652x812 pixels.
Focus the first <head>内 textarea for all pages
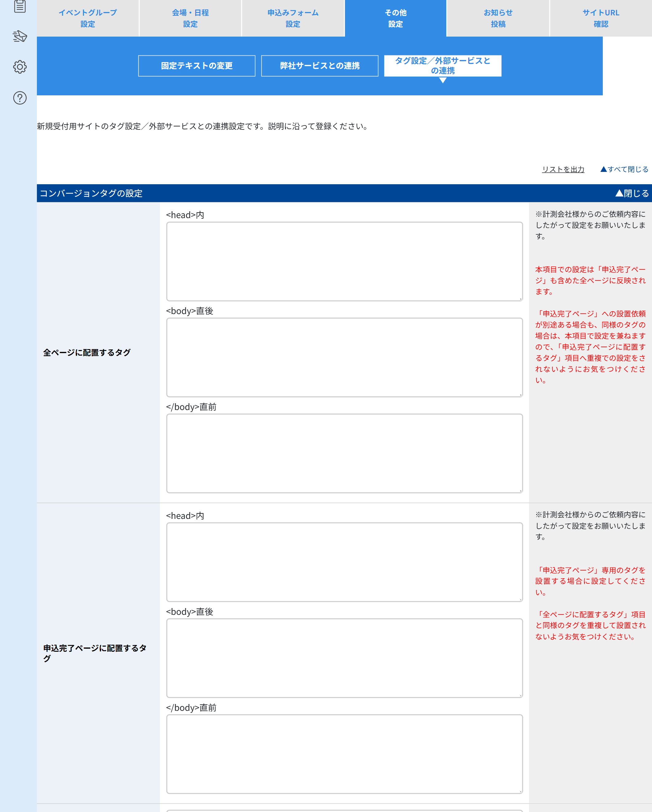tap(344, 261)
